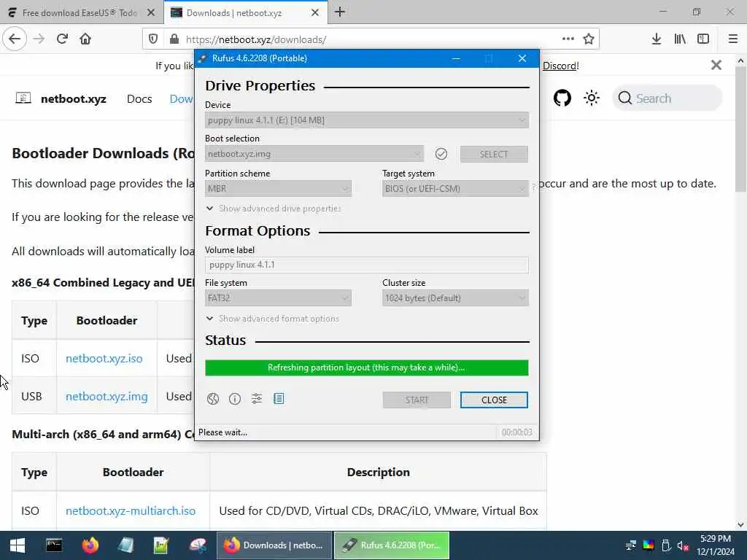The height and width of the screenshot is (560, 747).
Task: Reload the netboot.xyz page
Action: coord(62,39)
